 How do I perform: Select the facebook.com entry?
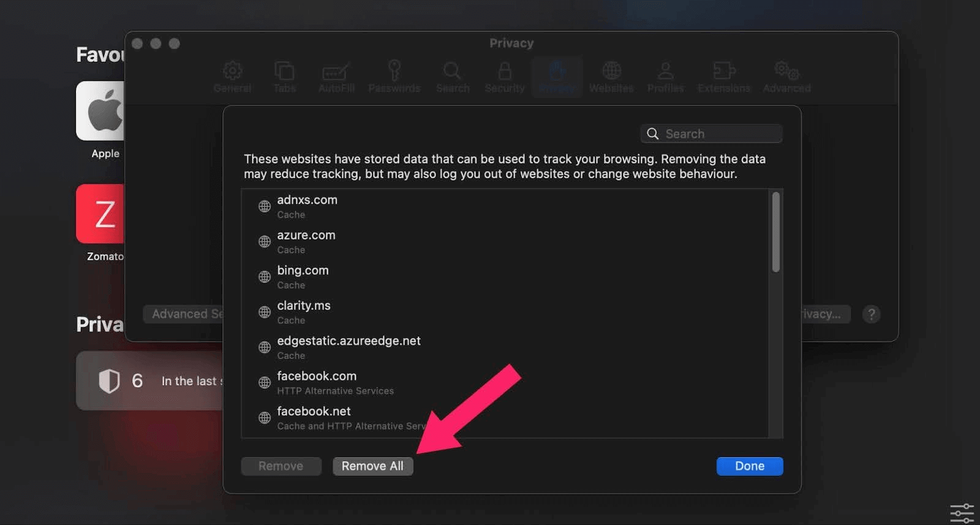(x=505, y=383)
